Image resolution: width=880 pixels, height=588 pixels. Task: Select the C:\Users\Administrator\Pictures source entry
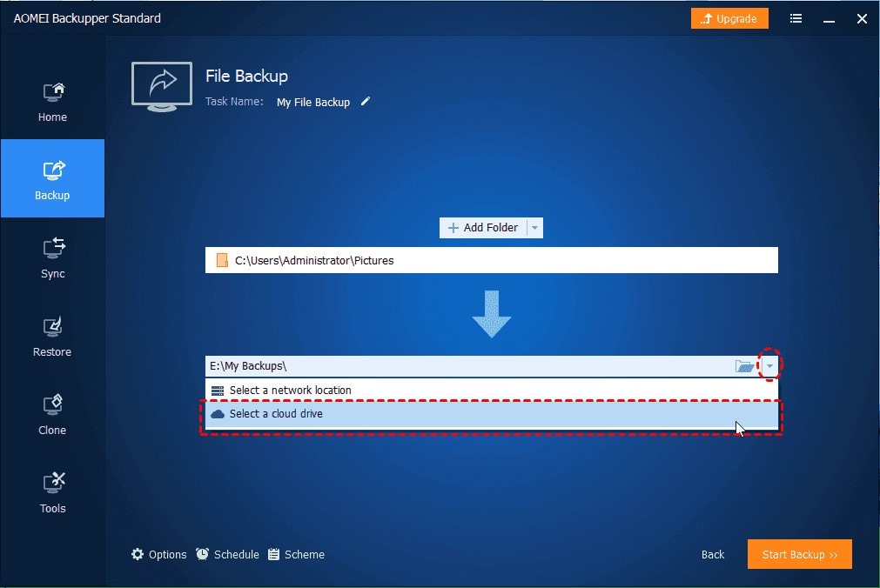[492, 260]
